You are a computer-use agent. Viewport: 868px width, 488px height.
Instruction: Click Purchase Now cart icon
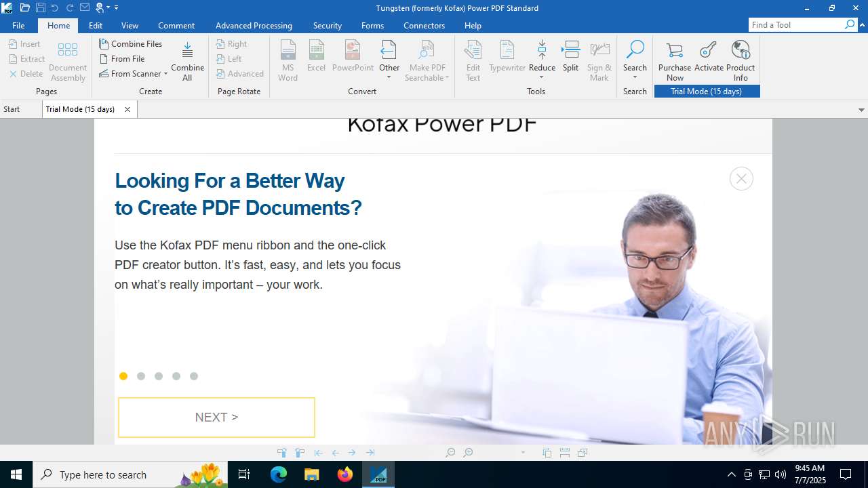(x=675, y=60)
